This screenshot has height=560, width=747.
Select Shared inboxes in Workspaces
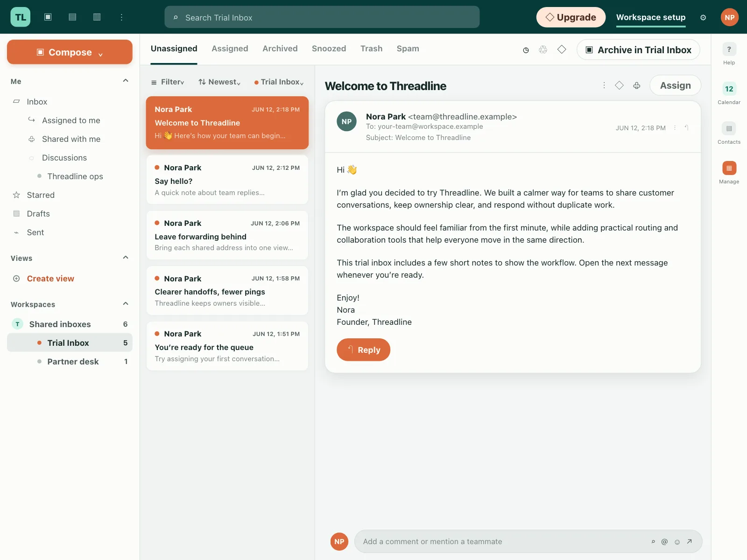click(x=70, y=324)
